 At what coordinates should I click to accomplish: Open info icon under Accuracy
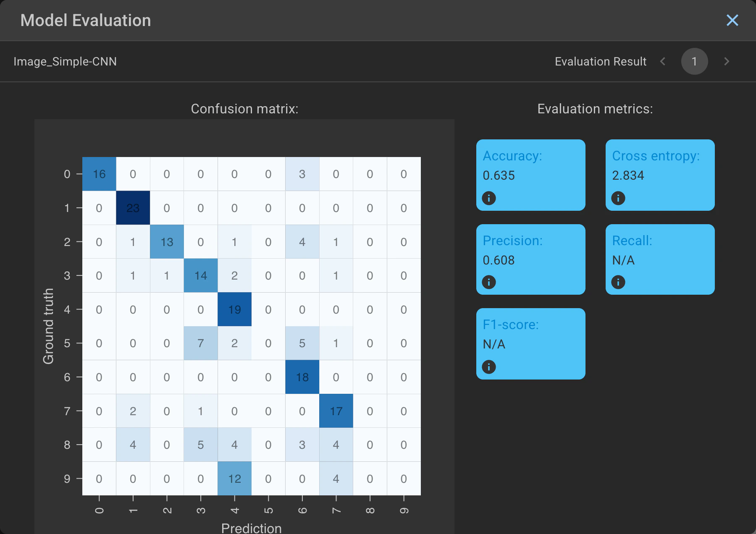pyautogui.click(x=488, y=198)
